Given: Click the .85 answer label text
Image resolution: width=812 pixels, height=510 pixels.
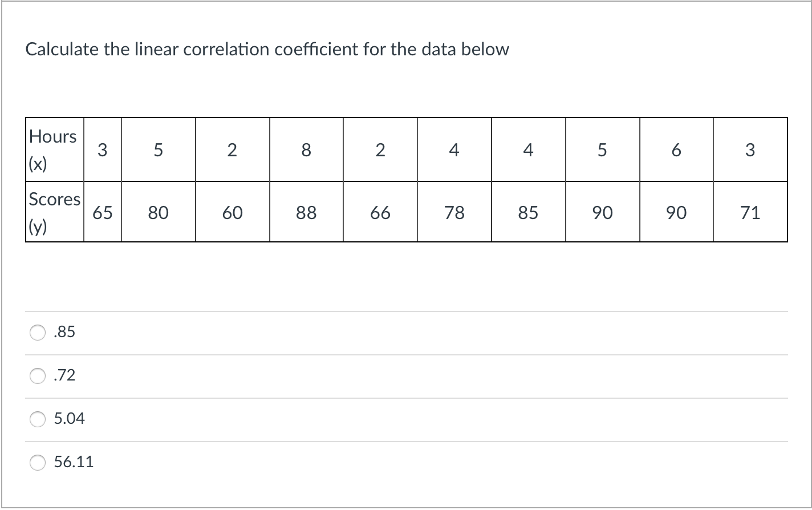Looking at the screenshot, I should (64, 332).
